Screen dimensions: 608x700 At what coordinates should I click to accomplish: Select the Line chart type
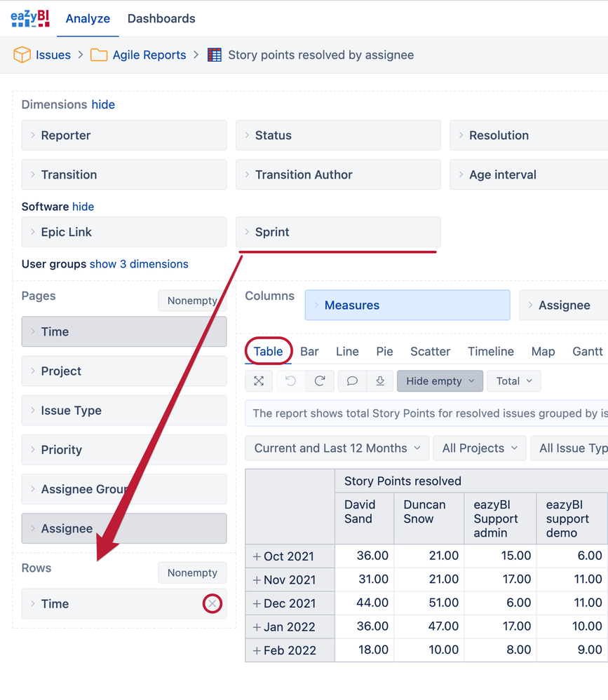[347, 351]
